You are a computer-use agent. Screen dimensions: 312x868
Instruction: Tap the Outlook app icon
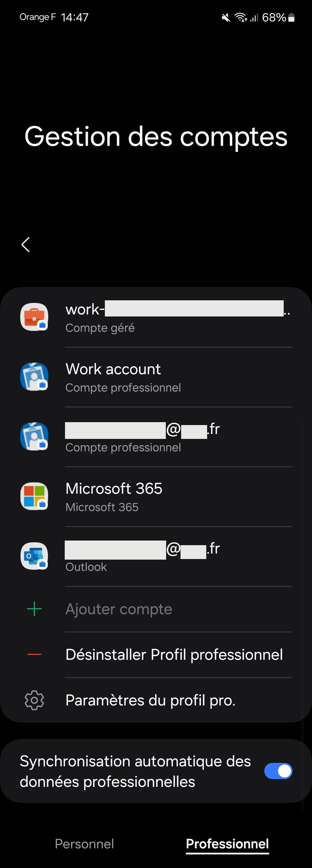(x=34, y=556)
